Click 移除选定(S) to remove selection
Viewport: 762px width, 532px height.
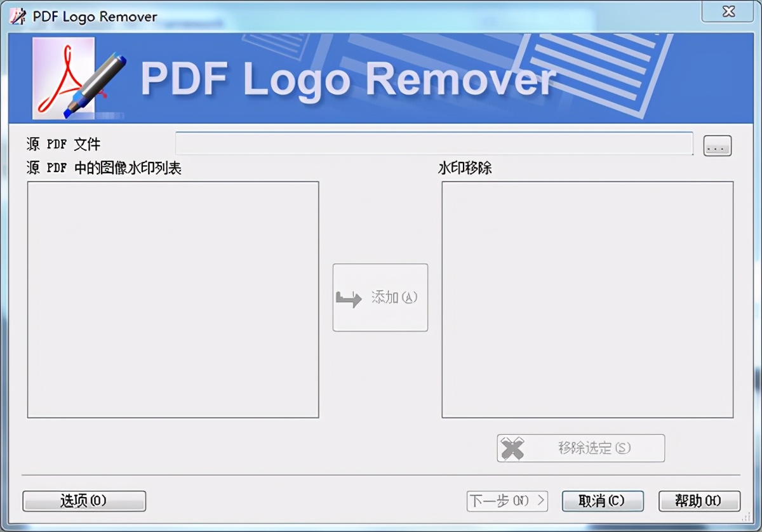(581, 448)
